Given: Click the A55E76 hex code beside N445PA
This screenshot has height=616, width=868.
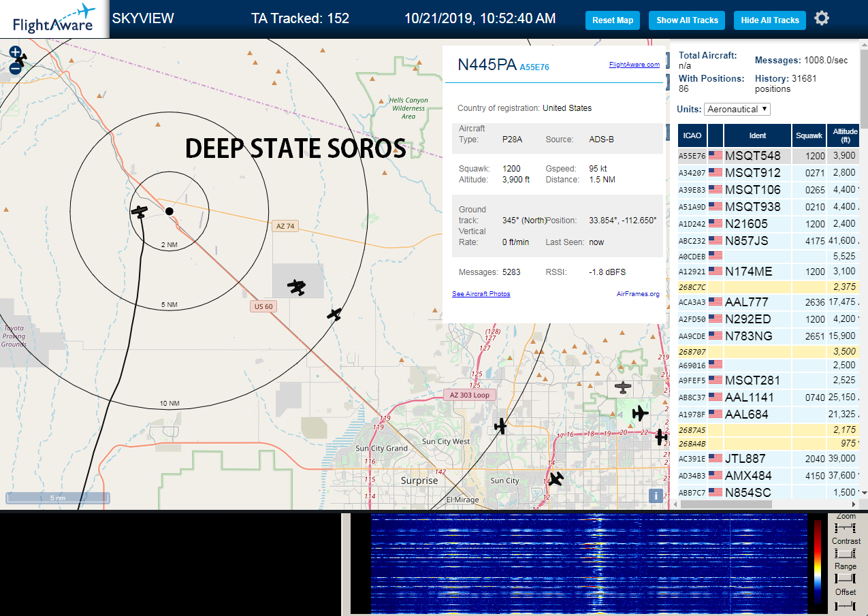Looking at the screenshot, I should tap(534, 67).
